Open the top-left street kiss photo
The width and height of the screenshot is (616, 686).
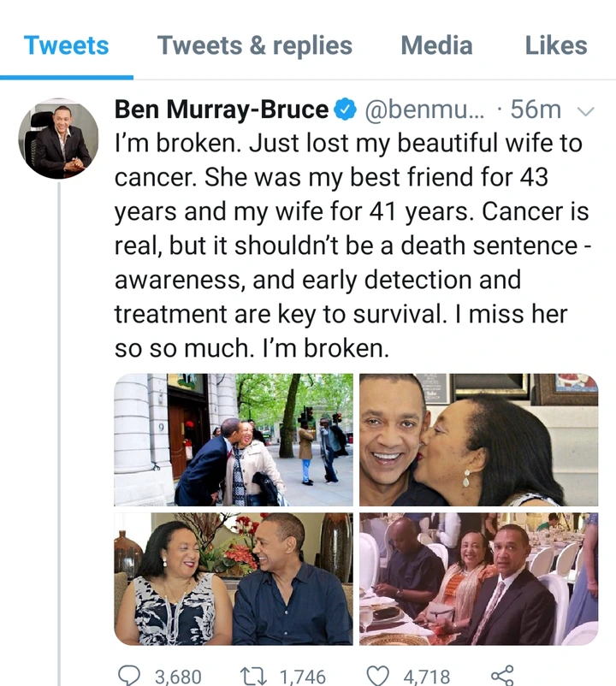pyautogui.click(x=234, y=440)
